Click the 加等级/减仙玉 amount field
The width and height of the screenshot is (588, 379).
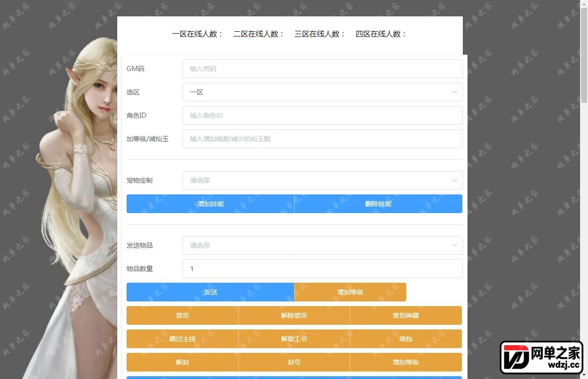click(322, 139)
